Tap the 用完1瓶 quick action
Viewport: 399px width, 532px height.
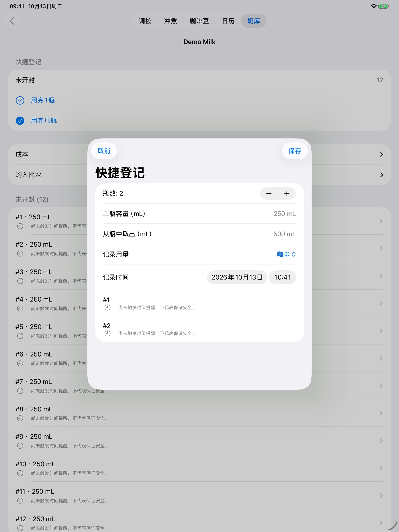(43, 100)
